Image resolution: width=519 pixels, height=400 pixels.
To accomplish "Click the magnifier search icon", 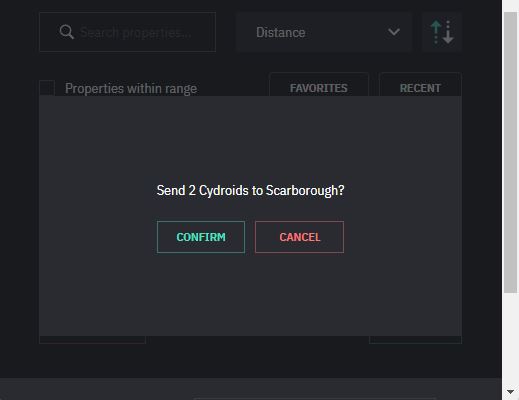I will (66, 32).
